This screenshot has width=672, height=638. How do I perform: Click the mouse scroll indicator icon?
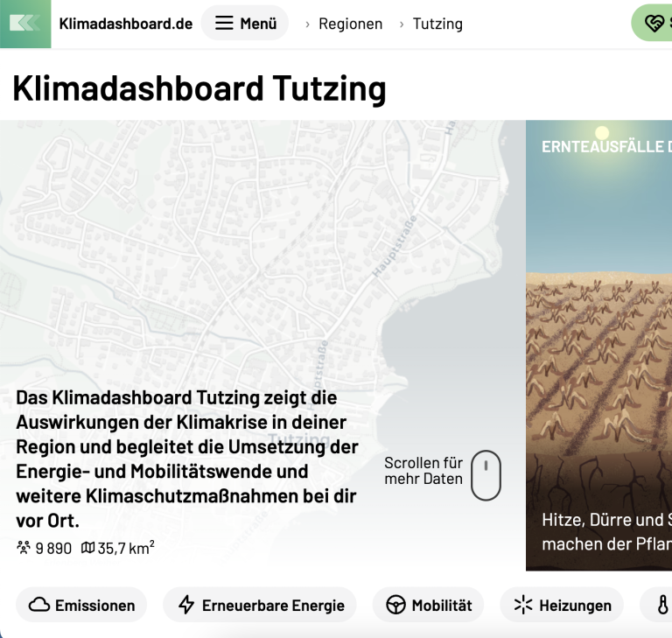[x=486, y=475]
